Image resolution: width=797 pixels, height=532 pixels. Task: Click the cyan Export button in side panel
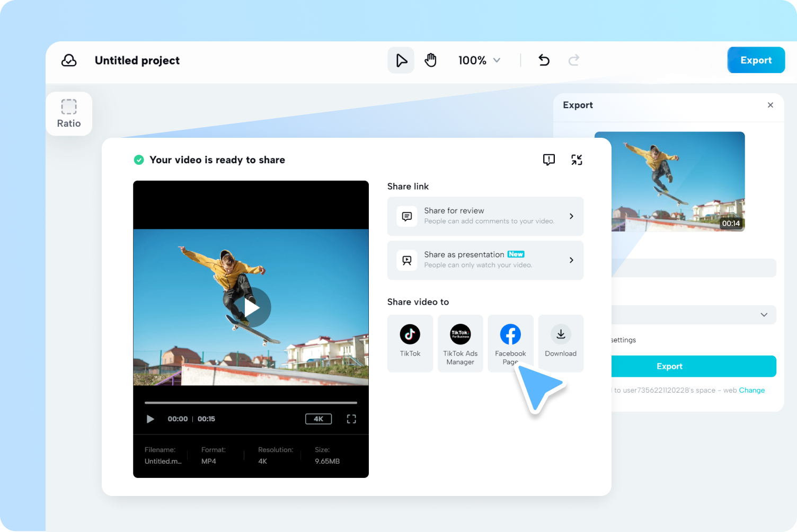click(694, 366)
